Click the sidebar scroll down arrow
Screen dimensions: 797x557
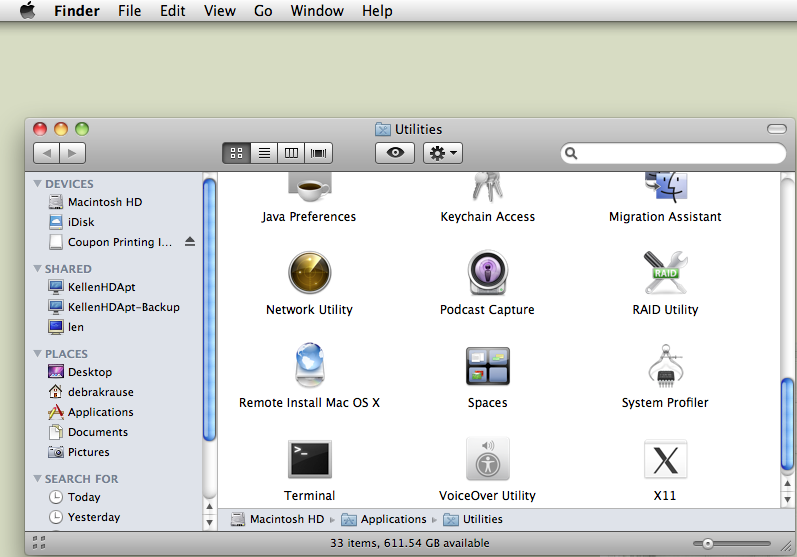pos(209,522)
